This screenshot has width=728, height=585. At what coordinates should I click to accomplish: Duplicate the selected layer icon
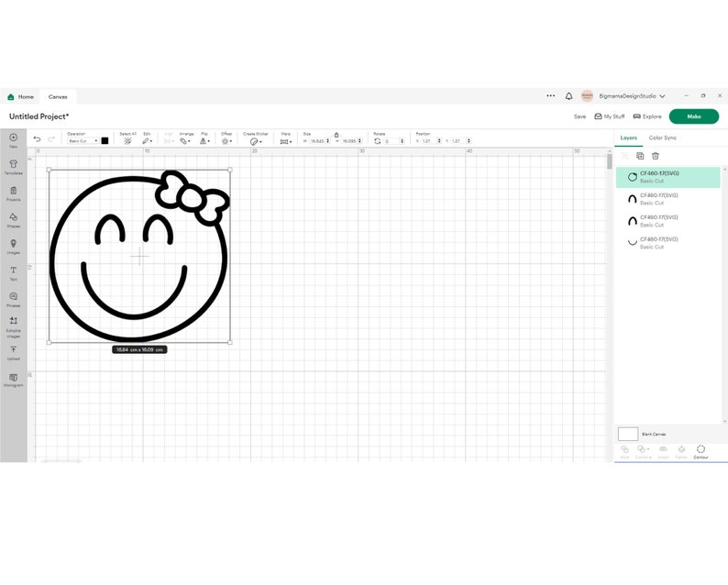tap(640, 156)
